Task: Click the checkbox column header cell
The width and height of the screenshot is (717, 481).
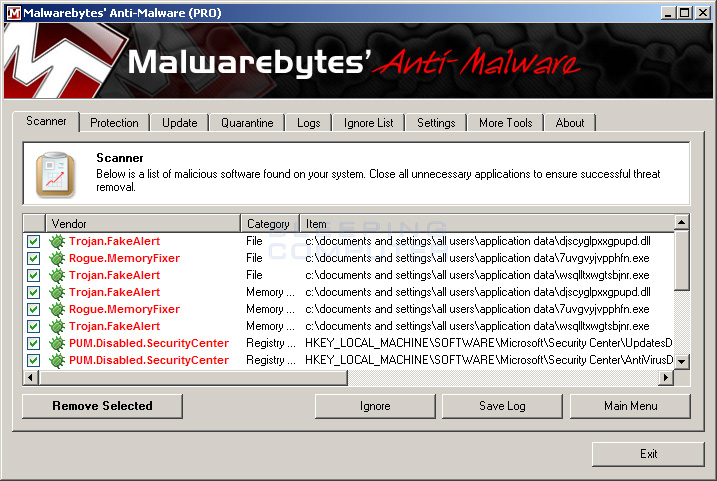Action: (x=34, y=224)
